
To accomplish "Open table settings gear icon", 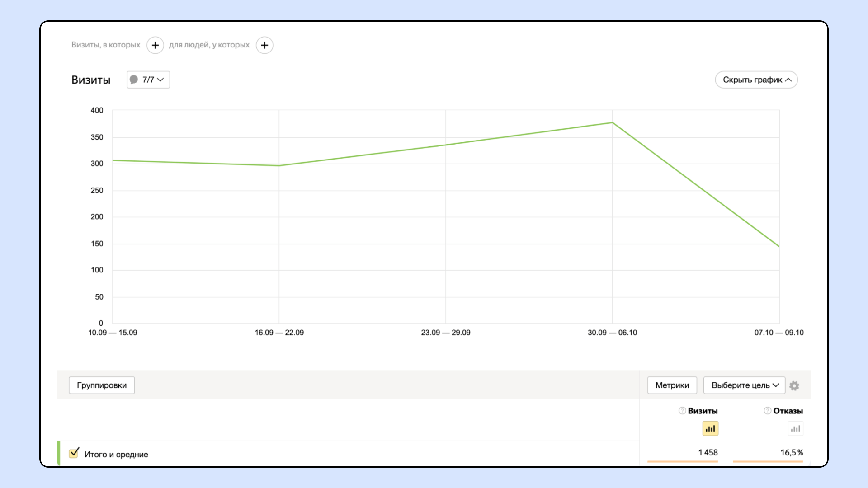I will click(x=794, y=385).
